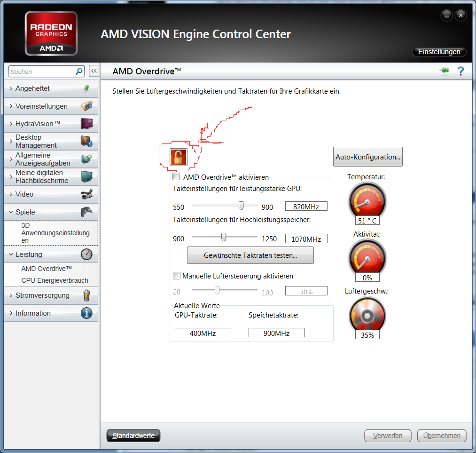Click the Voreinstellungen preset icon
The width and height of the screenshot is (476, 453).
86,106
